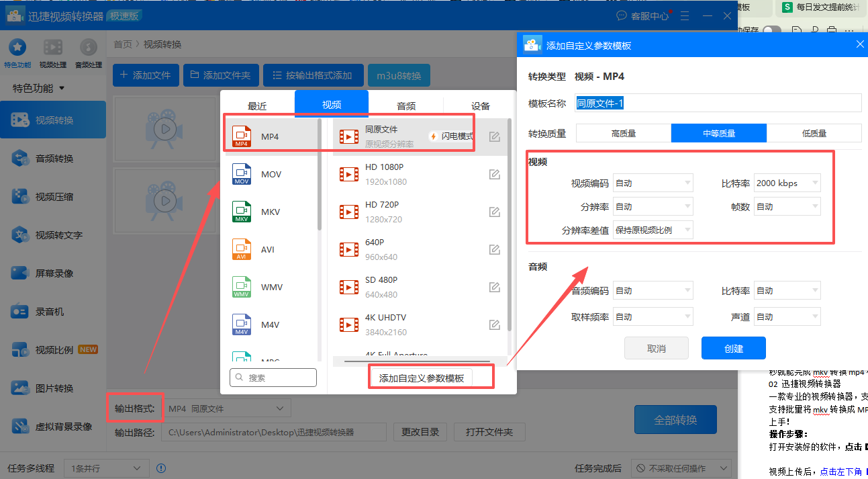Select 音频转换 in the sidebar
The image size is (868, 479).
tap(53, 159)
